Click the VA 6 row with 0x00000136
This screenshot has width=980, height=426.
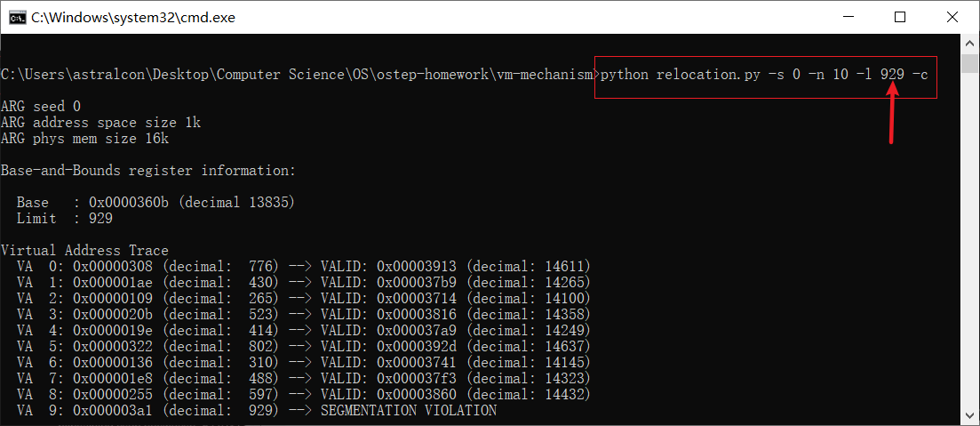coord(304,362)
